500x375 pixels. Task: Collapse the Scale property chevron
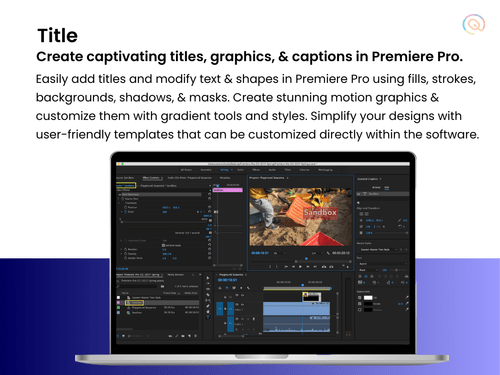[121, 212]
